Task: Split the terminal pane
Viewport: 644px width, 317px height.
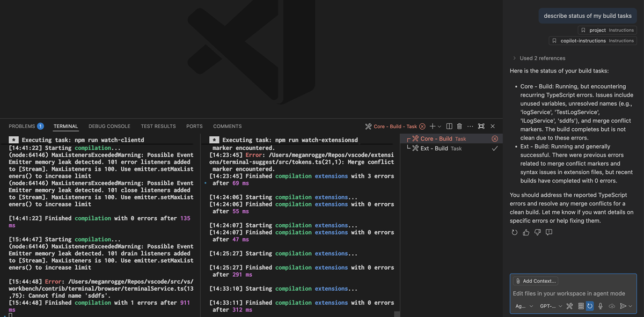Action: click(x=450, y=126)
